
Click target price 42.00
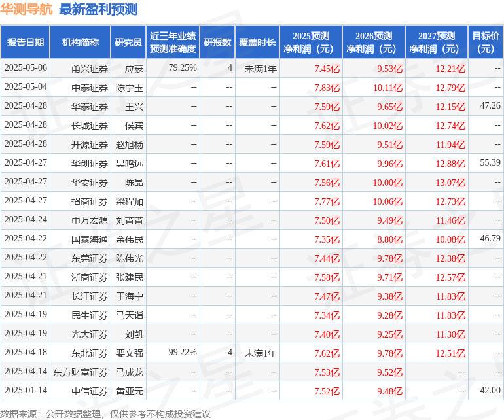click(490, 390)
